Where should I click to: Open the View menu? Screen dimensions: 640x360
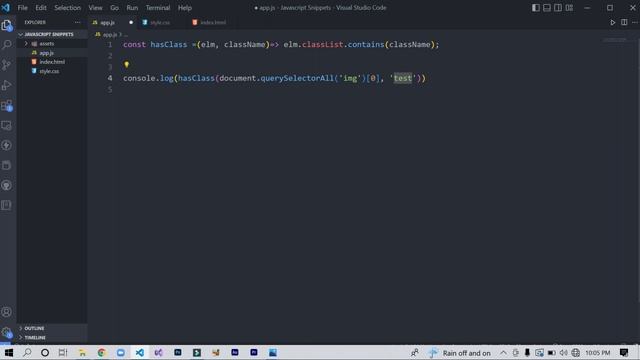[96, 8]
